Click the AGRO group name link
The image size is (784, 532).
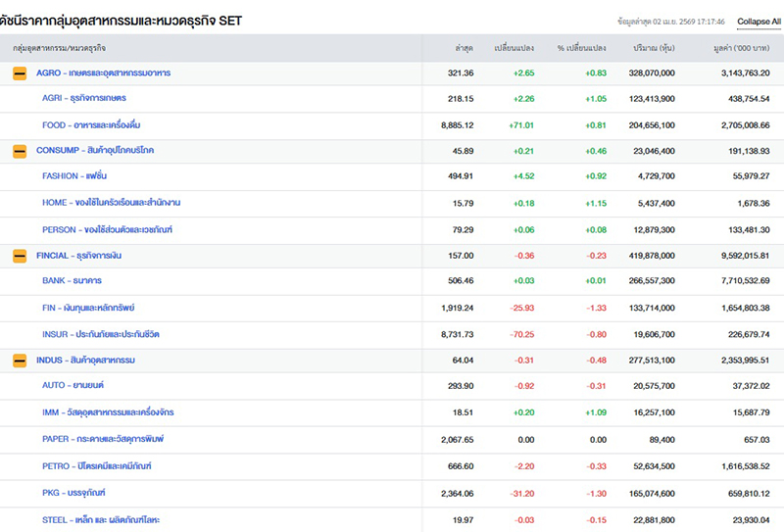click(103, 73)
